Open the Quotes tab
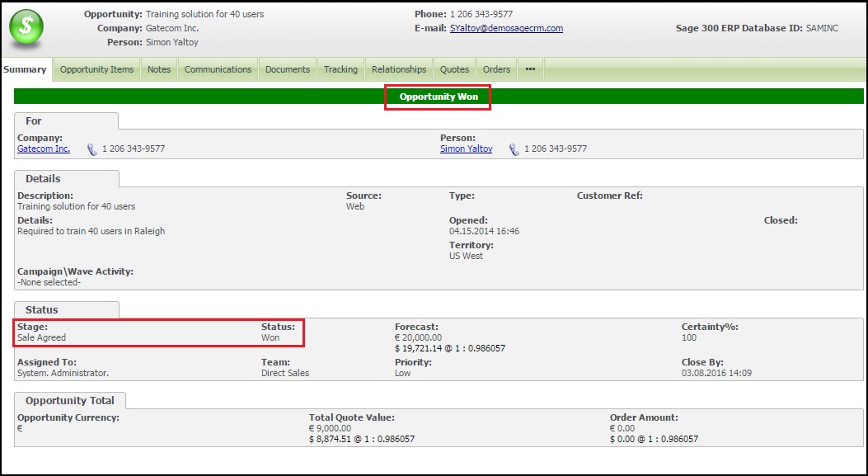The width and height of the screenshot is (868, 476). (454, 69)
